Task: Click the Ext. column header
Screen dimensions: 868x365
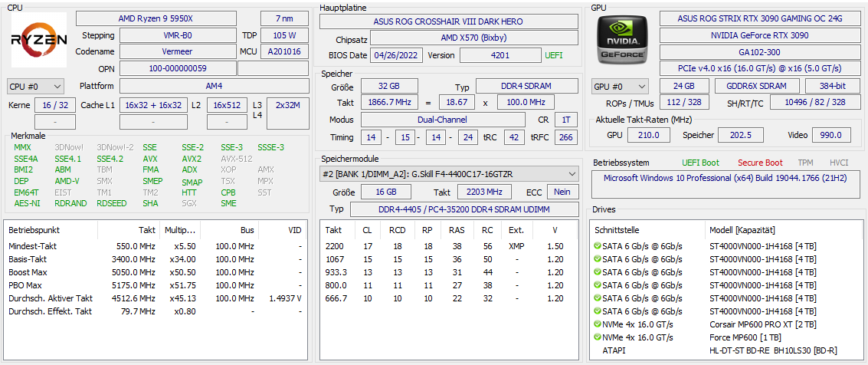Action: tap(516, 230)
